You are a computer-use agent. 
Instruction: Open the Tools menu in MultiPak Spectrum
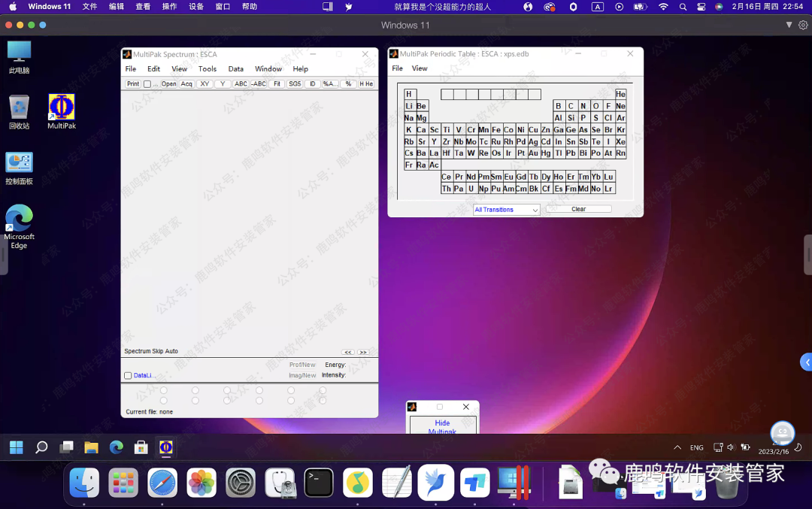tap(208, 69)
